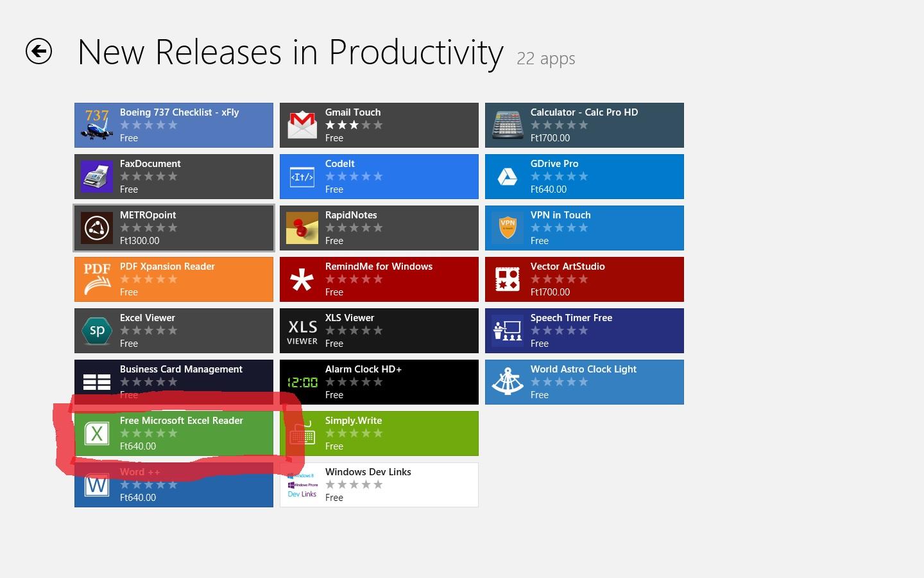Viewport: 924px width, 578px height.
Task: Open the Boeing 737 Checklist - xFly title
Action: (x=179, y=112)
